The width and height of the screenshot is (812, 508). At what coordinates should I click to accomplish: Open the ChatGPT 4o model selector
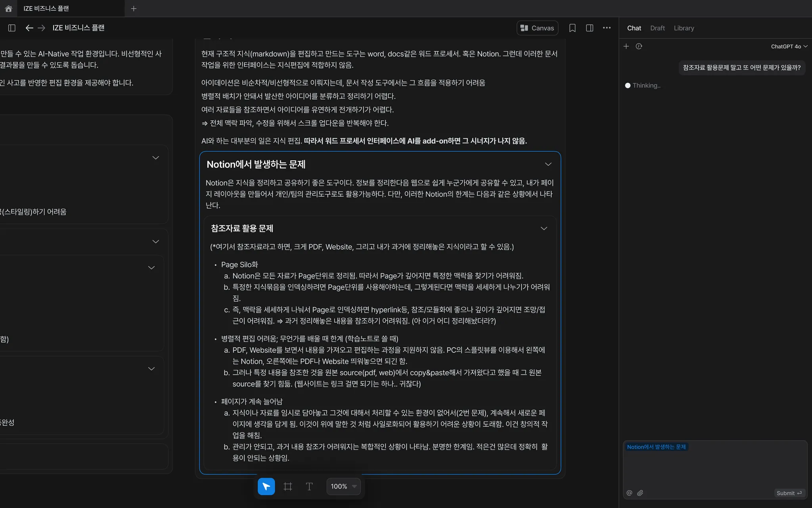click(788, 46)
